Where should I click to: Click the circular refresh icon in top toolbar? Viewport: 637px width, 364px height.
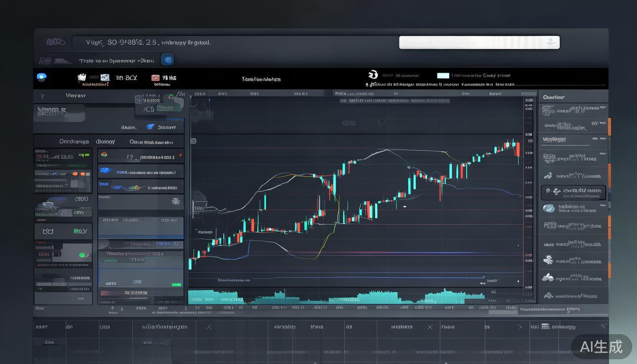coord(373,74)
